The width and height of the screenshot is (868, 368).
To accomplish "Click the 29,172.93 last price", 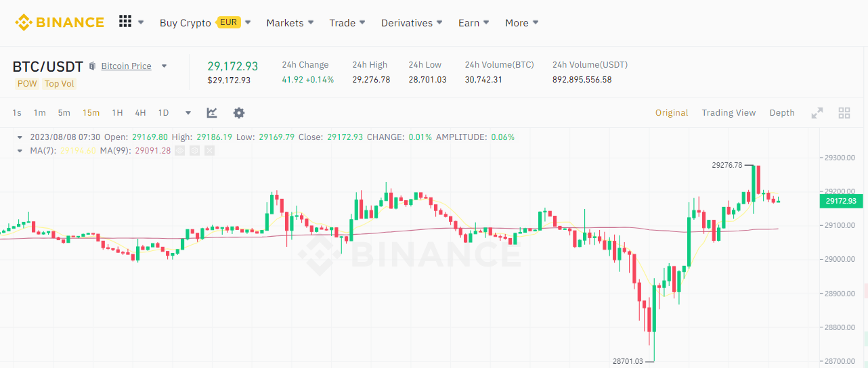I will coord(232,66).
